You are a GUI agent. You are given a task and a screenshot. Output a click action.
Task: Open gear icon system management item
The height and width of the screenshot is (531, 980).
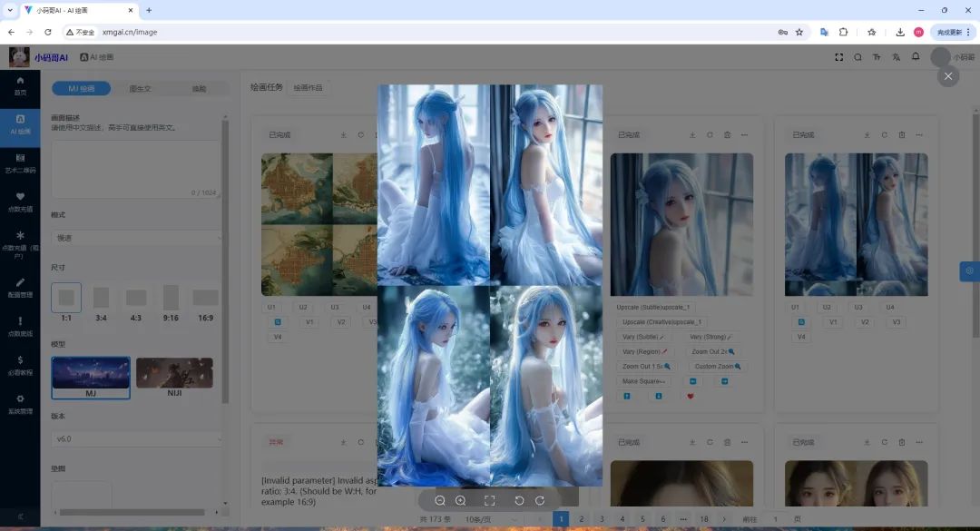(20, 404)
